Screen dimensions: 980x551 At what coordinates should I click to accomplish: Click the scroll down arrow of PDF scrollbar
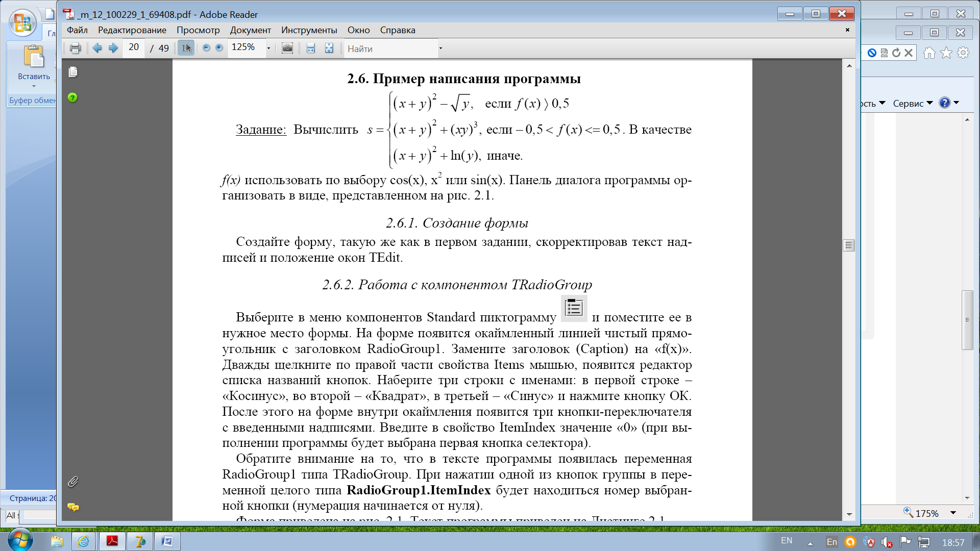pyautogui.click(x=849, y=514)
